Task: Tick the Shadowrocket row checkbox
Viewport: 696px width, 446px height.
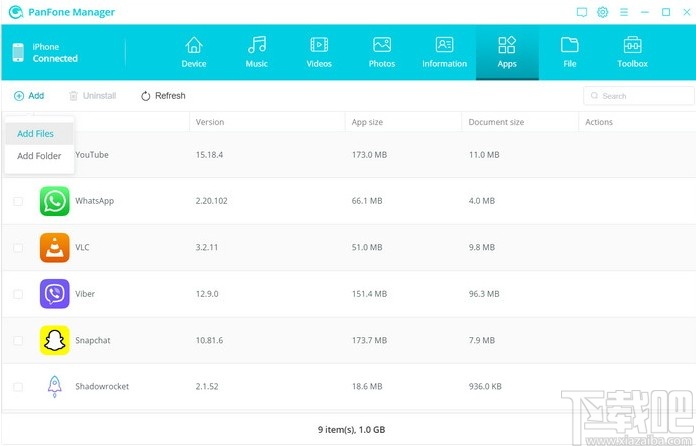Action: 18,387
